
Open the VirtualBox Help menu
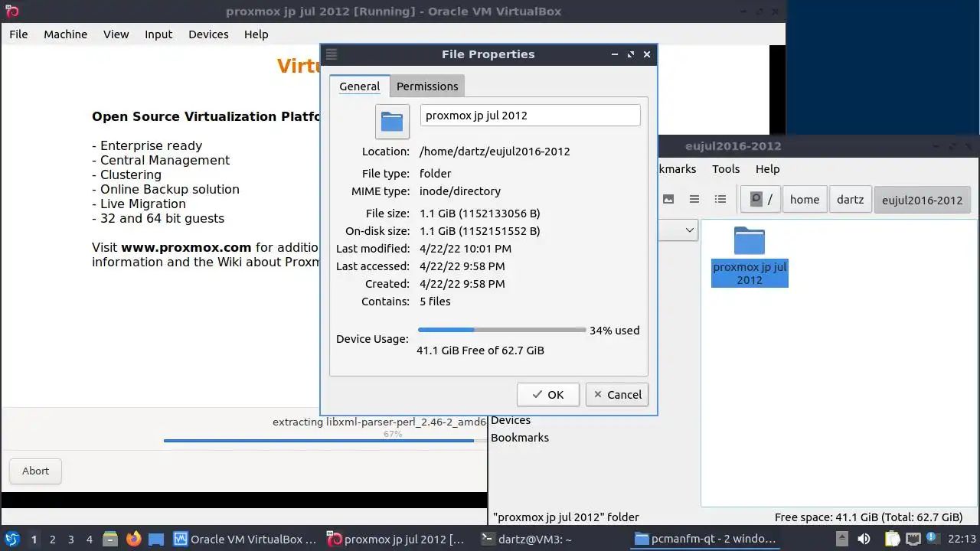[x=256, y=34]
